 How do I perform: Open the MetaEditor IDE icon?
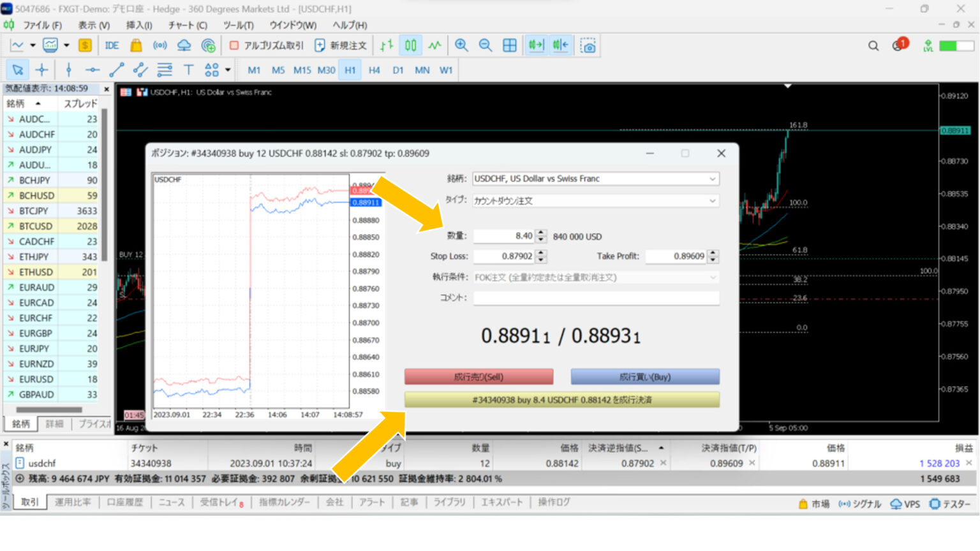[112, 45]
